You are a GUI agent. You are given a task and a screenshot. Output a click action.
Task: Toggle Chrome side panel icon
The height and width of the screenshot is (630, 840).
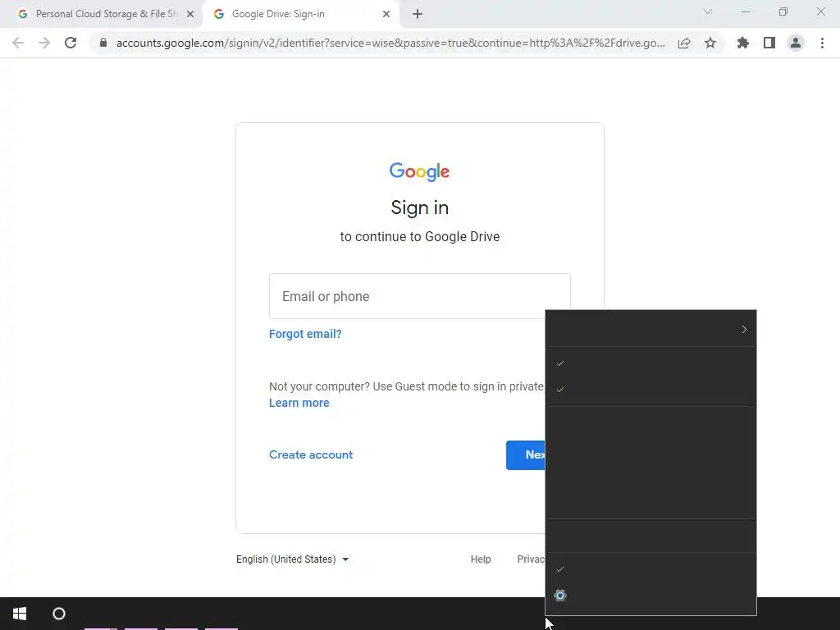coord(769,43)
